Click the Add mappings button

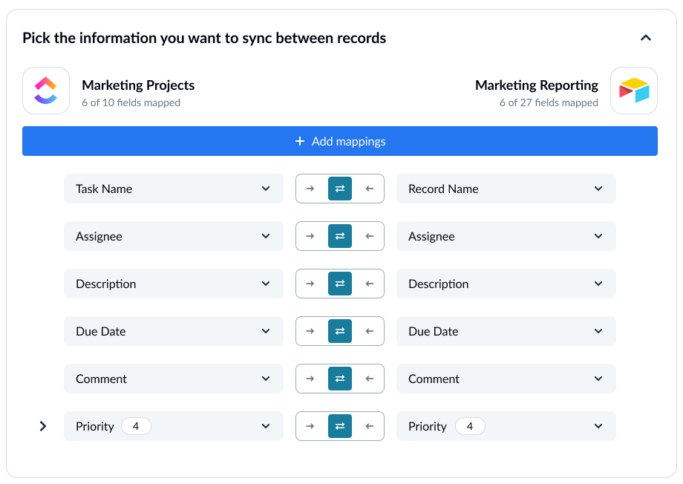pos(340,141)
